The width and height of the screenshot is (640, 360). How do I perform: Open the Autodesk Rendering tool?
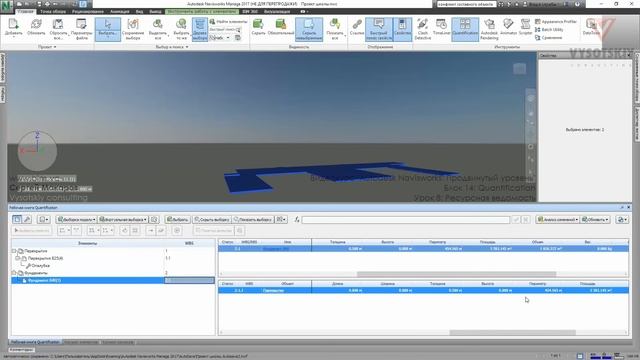pos(489,29)
